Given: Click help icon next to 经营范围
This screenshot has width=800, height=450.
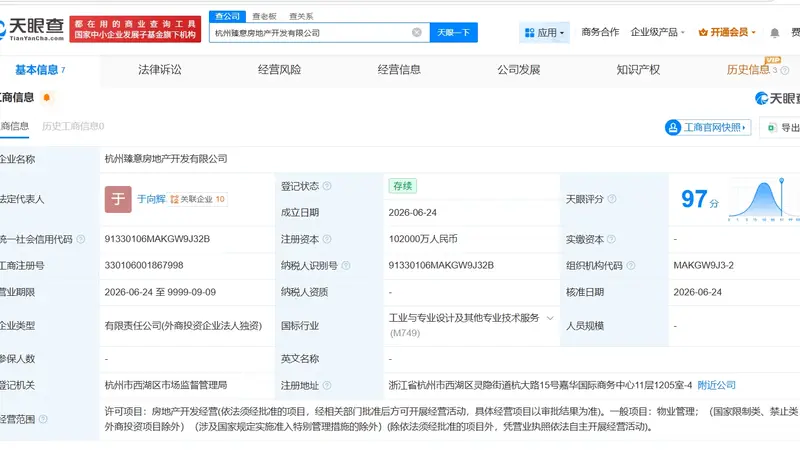Looking at the screenshot, I should tap(43, 419).
